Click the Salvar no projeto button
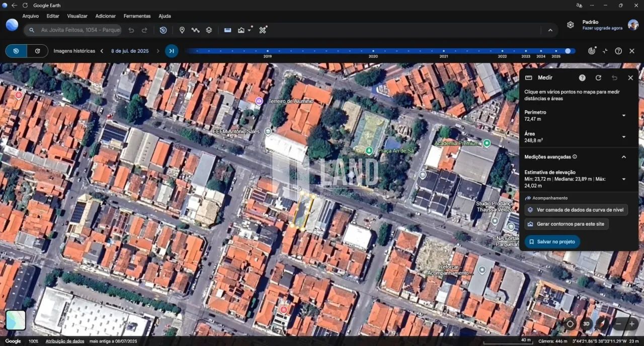 click(552, 242)
